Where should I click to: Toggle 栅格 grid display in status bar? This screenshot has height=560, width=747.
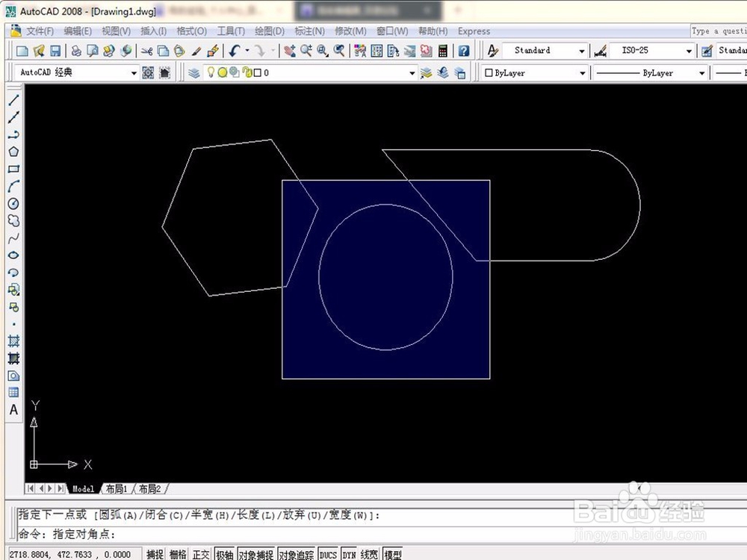click(x=178, y=554)
